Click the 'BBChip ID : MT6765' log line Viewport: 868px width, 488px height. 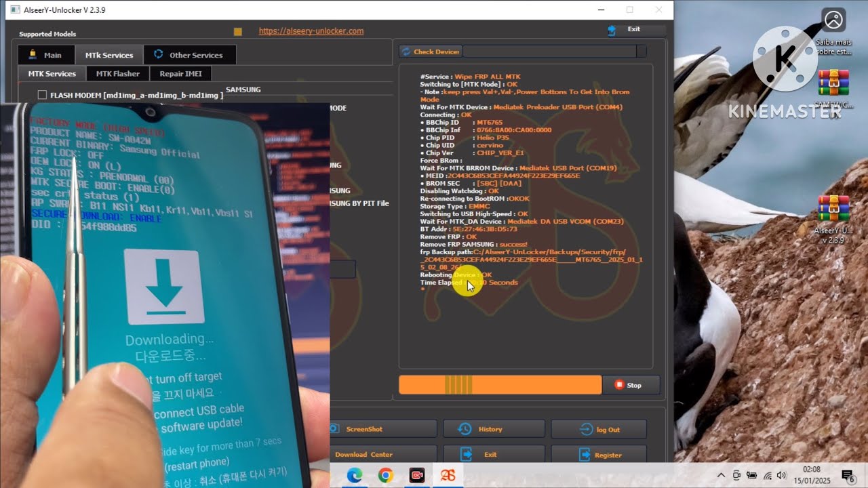(x=462, y=122)
